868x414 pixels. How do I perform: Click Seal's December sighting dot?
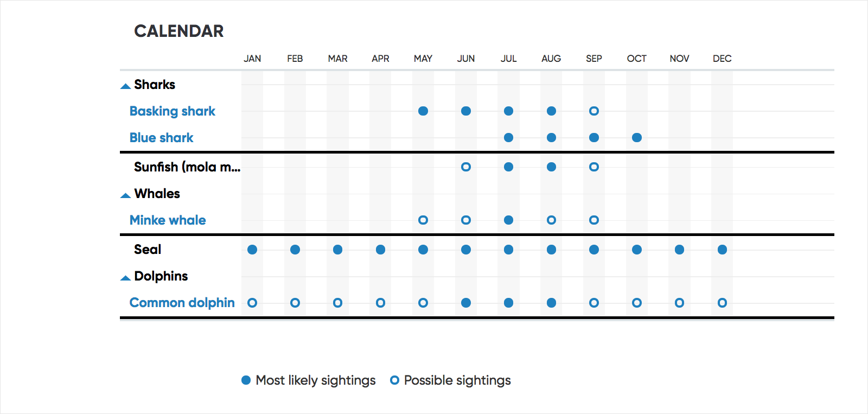click(722, 250)
